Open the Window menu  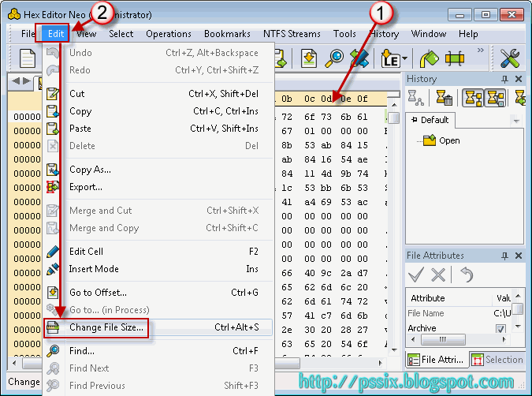click(x=429, y=34)
